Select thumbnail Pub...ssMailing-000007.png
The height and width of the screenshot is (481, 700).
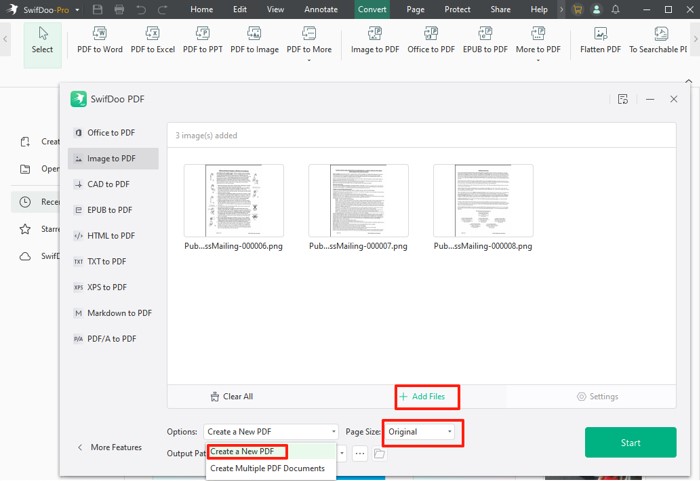(358, 201)
